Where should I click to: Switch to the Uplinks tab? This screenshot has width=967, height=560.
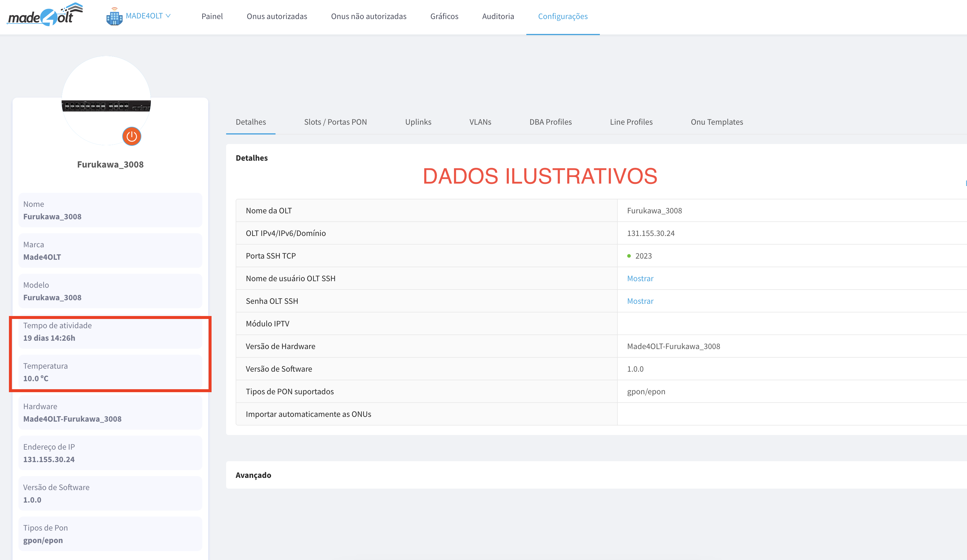(418, 122)
